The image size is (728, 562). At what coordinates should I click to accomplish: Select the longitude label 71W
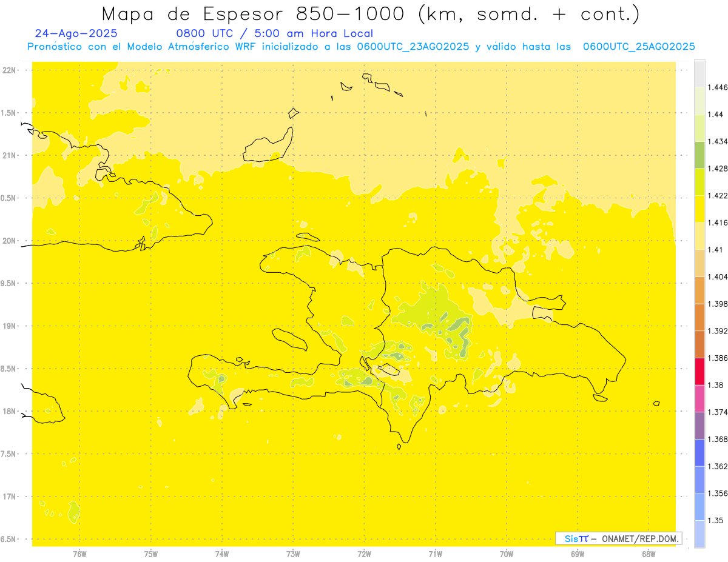435,554
